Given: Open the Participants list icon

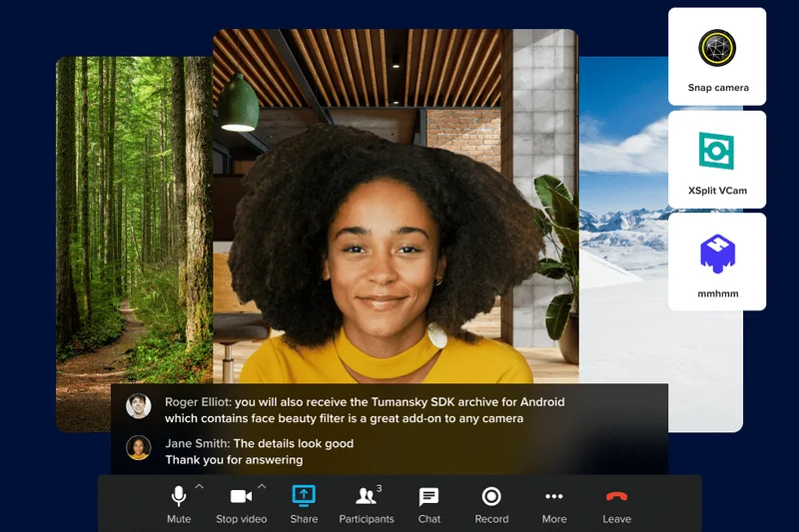Looking at the screenshot, I should tap(366, 496).
